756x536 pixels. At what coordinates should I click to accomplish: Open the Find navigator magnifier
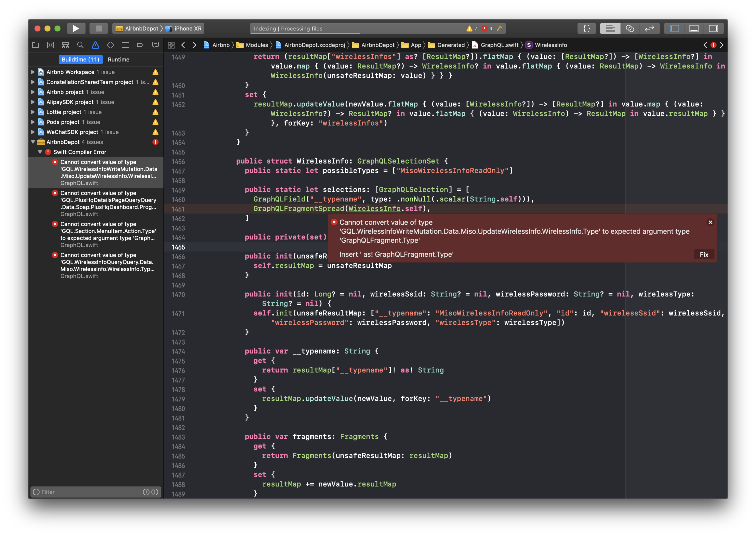[80, 45]
